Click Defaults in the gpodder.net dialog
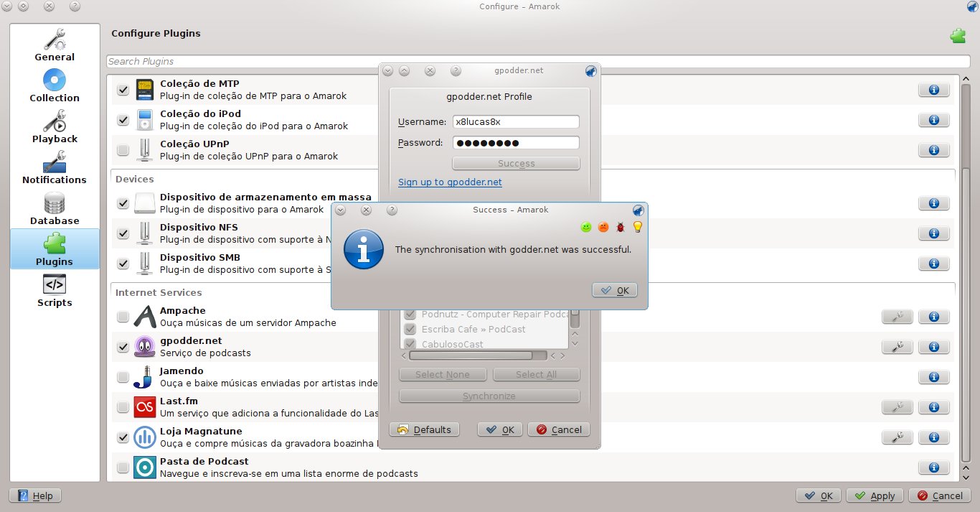Viewport: 980px width, 512px height. (425, 429)
